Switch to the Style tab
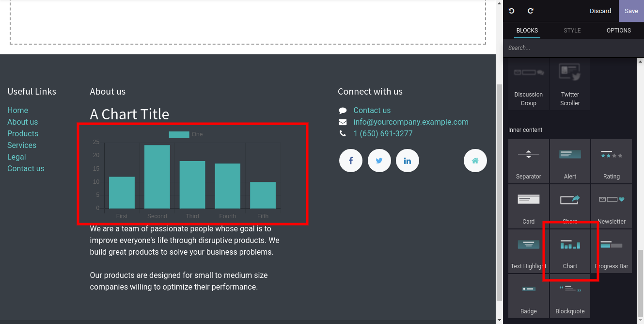The width and height of the screenshot is (644, 324). pos(572,30)
